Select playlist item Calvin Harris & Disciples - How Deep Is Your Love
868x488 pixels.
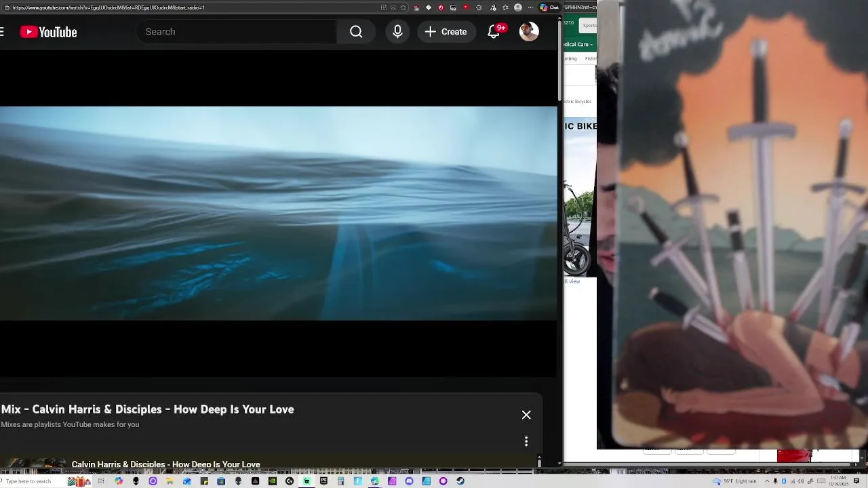pyautogui.click(x=165, y=464)
